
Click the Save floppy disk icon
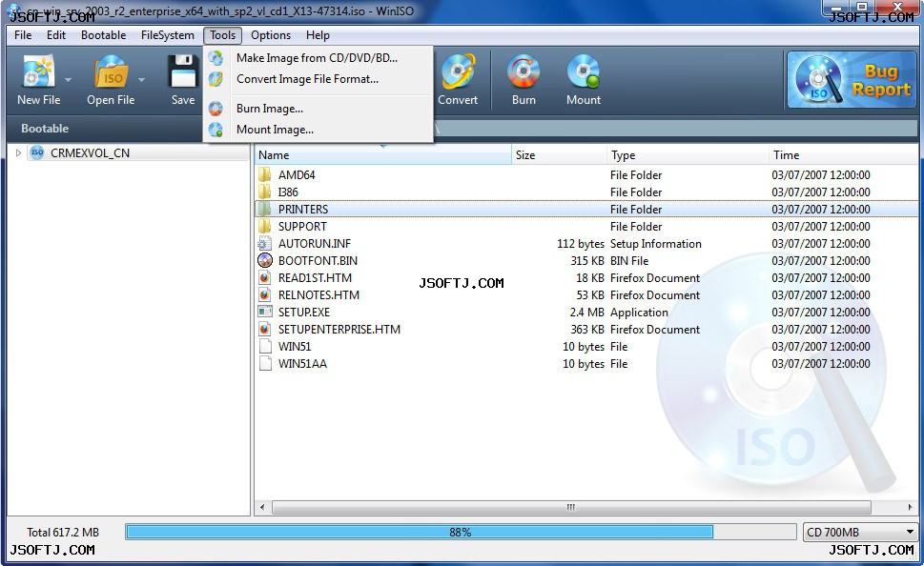[x=183, y=71]
